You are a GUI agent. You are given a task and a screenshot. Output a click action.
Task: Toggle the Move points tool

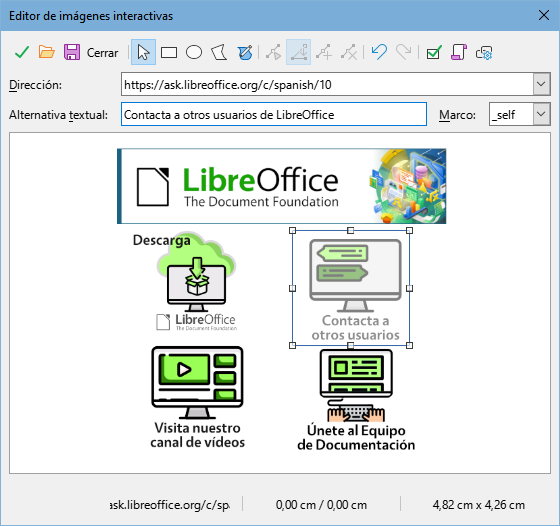coord(299,52)
